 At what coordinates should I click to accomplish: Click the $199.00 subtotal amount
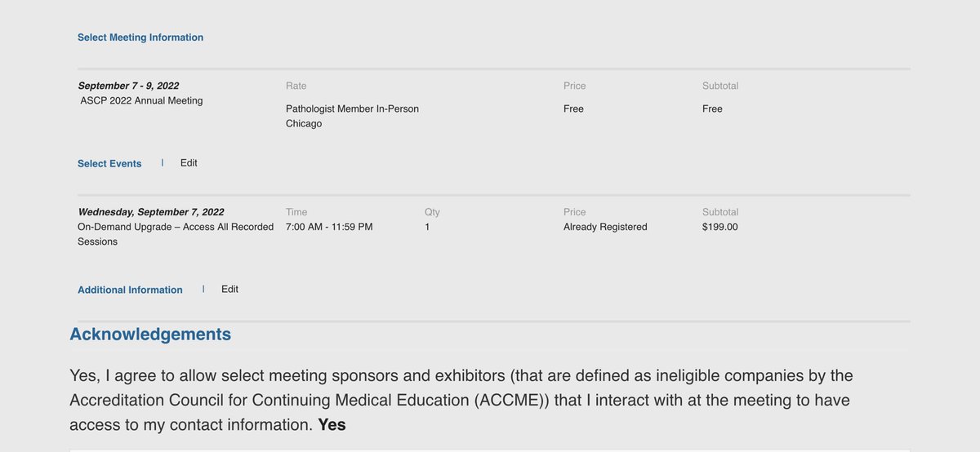[719, 227]
